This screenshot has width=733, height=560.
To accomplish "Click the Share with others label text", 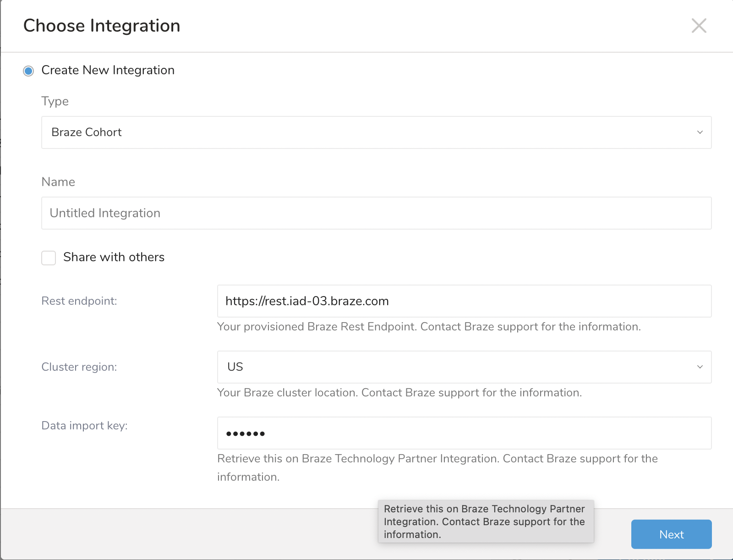I will point(114,257).
